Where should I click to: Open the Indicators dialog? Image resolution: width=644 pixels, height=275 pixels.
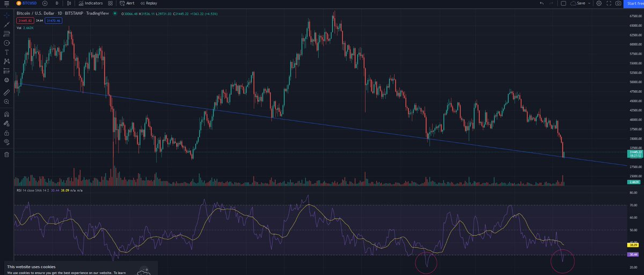coord(90,3)
